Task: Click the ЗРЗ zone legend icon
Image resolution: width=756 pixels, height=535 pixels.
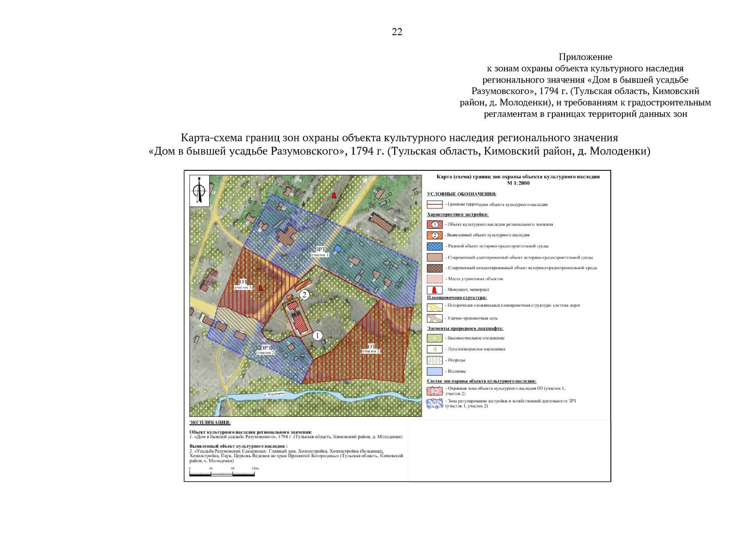Action: (434, 403)
